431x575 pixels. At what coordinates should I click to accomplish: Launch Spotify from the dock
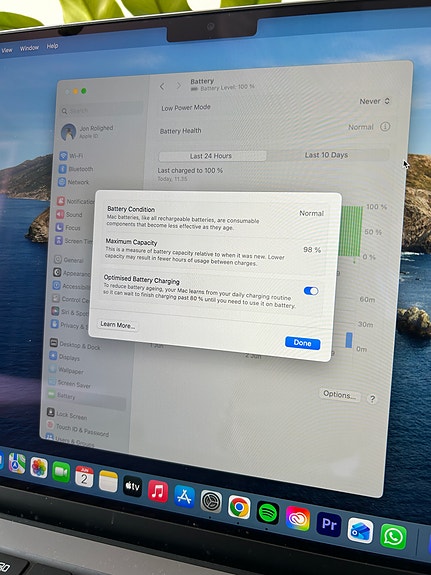tap(267, 512)
